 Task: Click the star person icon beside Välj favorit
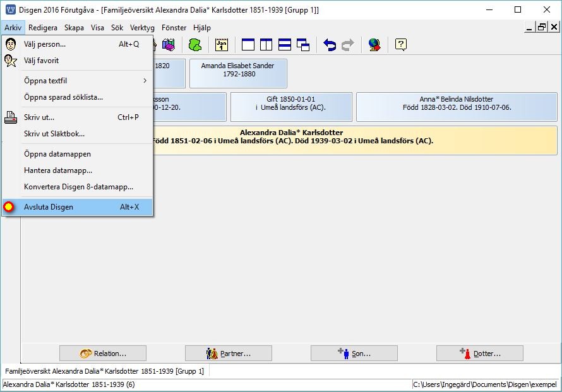tap(10, 61)
